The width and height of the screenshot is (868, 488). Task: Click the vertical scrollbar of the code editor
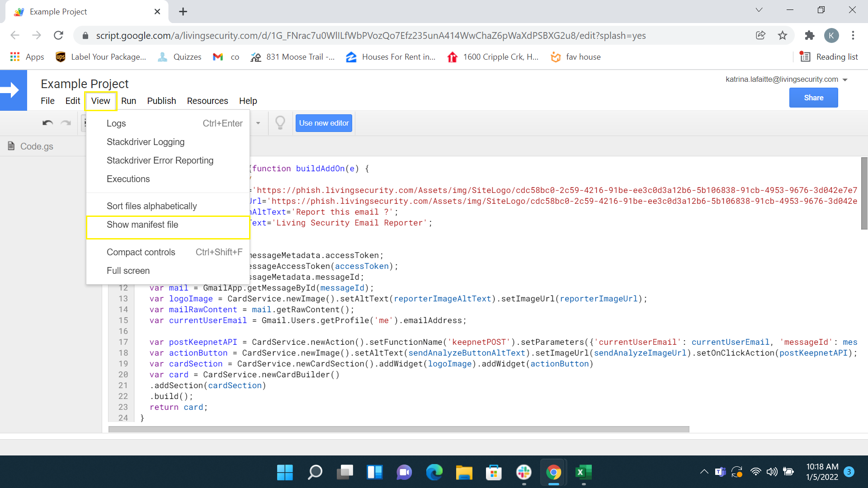pyautogui.click(x=864, y=193)
